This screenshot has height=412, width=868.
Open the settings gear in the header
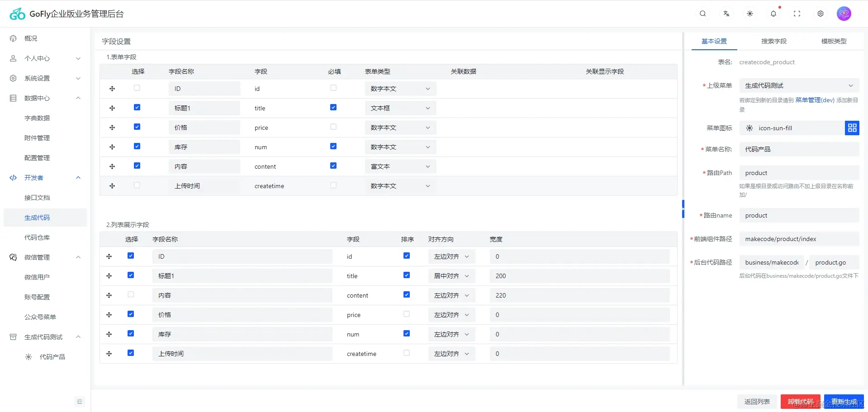coord(821,14)
